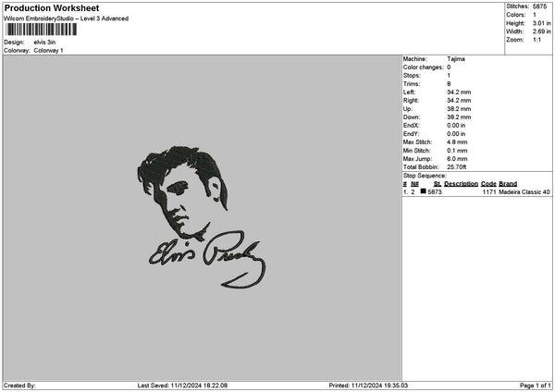Click the black thread color swatch in stop sequence
This screenshot has height=392, width=555.
coord(424,191)
